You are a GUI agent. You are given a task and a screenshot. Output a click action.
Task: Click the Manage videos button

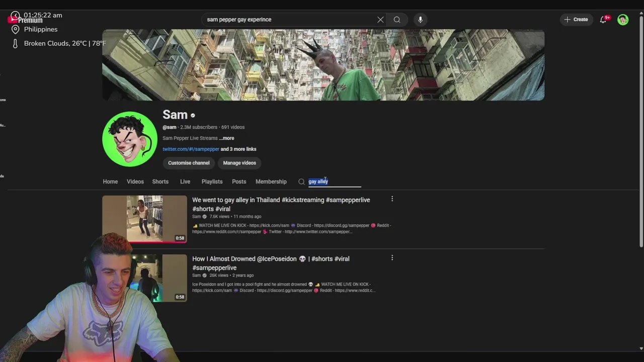click(239, 163)
